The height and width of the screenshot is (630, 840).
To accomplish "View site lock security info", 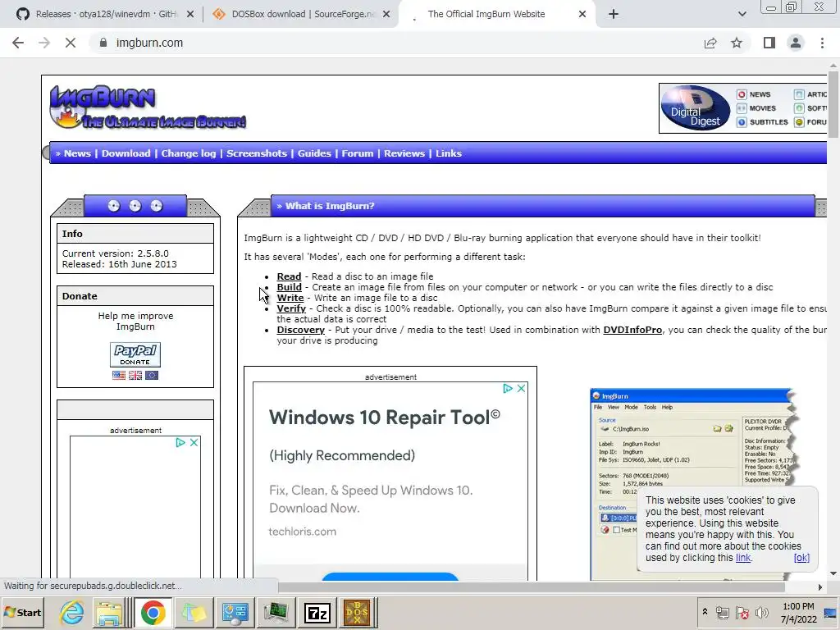I will coord(103,43).
